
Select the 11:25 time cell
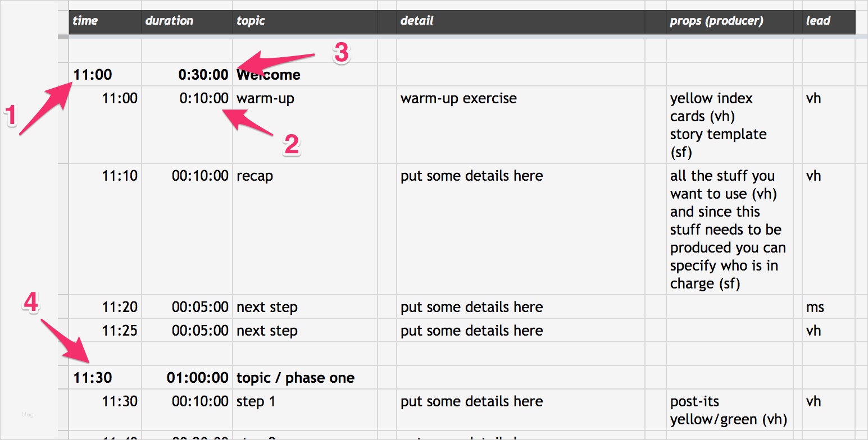119,331
